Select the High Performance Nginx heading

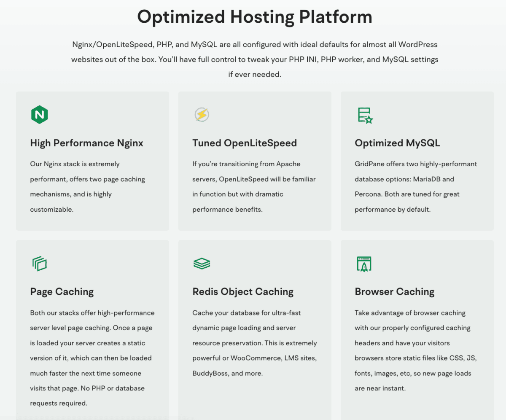pyautogui.click(x=86, y=143)
